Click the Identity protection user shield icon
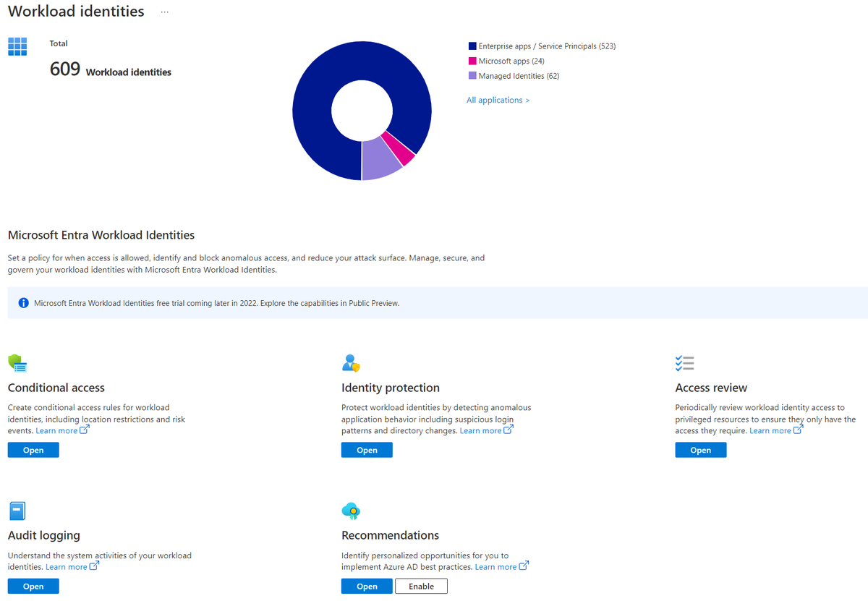Viewport: 868px width, 601px height. pyautogui.click(x=351, y=363)
